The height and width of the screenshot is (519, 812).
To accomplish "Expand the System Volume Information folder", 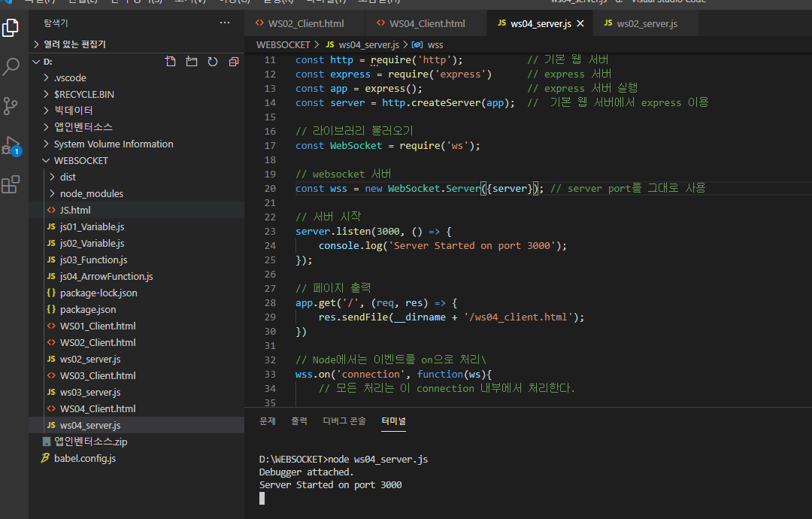I will coord(136,144).
